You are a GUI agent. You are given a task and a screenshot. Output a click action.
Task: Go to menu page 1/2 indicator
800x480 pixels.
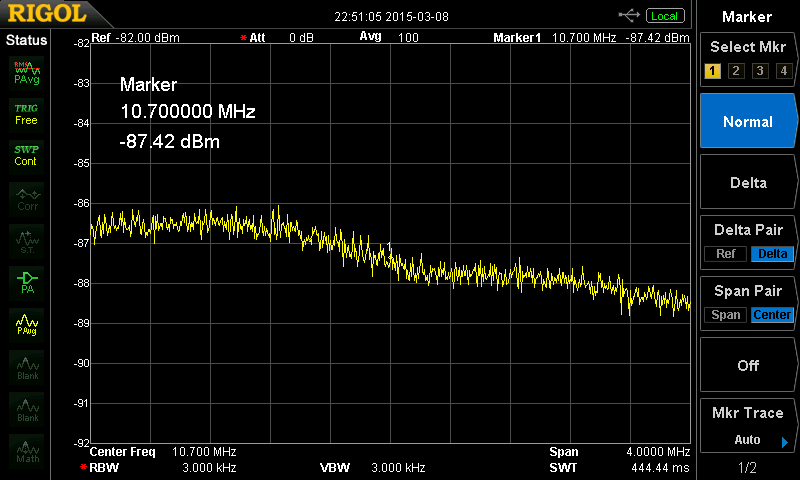coord(747,467)
